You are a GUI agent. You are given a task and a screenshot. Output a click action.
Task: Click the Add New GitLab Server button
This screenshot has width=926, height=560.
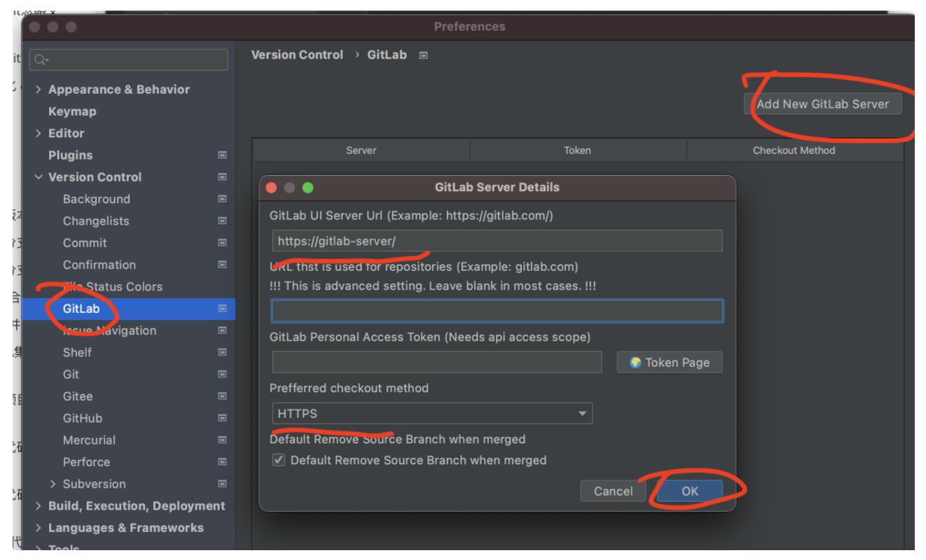coord(822,104)
